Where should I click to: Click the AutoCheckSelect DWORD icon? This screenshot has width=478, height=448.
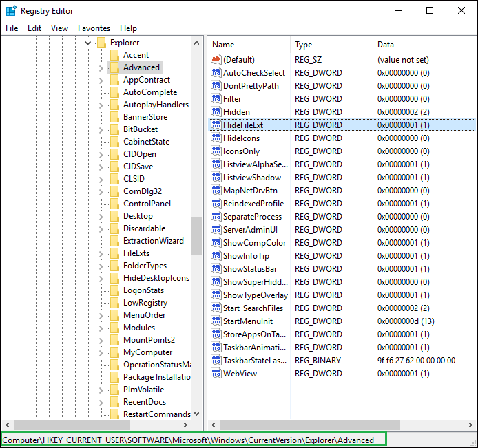[x=216, y=72]
